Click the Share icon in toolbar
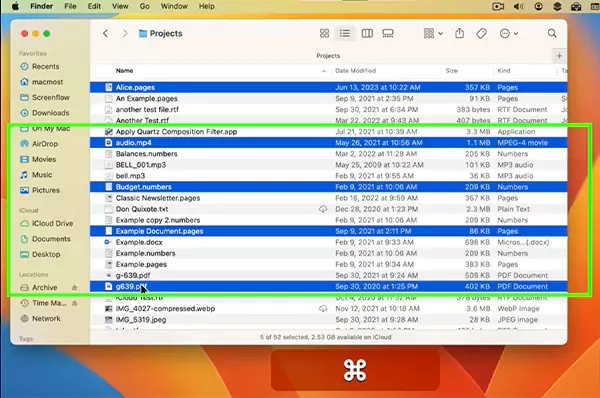Viewport: 600px width, 398px height. coord(460,33)
